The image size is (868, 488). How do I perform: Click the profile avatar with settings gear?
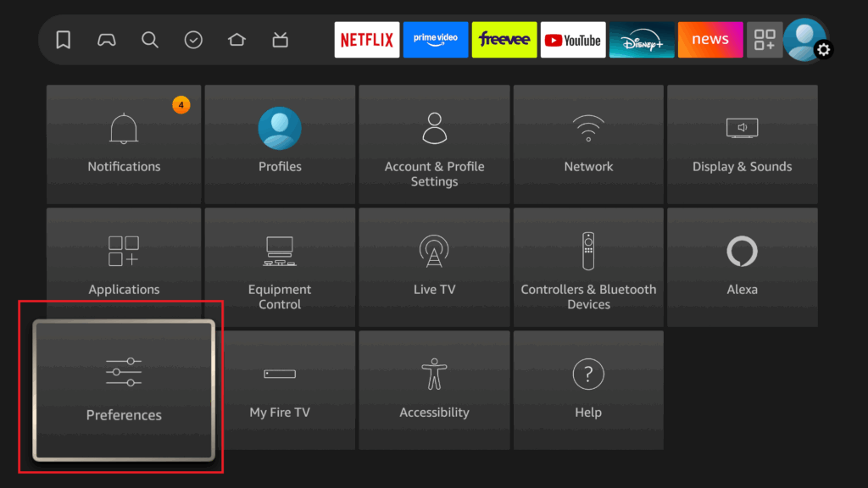click(805, 40)
